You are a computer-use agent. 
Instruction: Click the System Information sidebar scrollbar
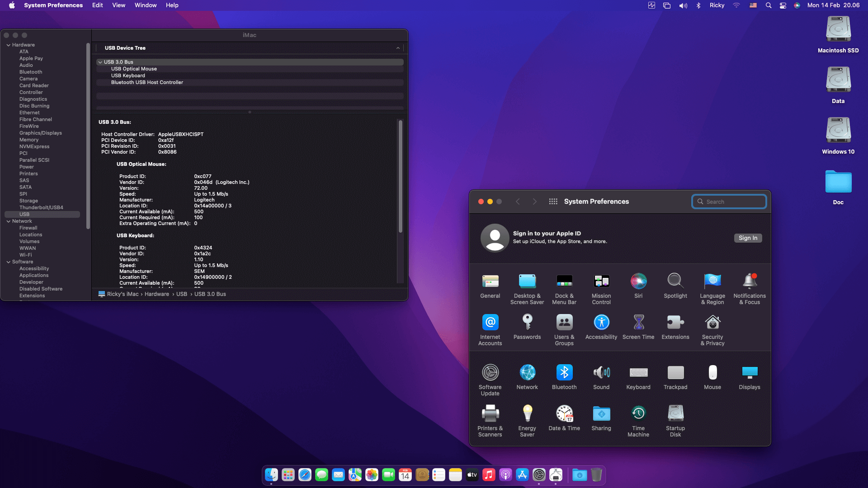(88, 136)
